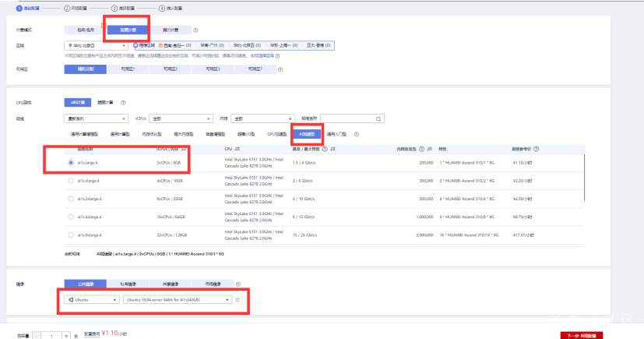Sort the vCPUs/memory column
This screenshot has height=339, width=644.
(184, 149)
